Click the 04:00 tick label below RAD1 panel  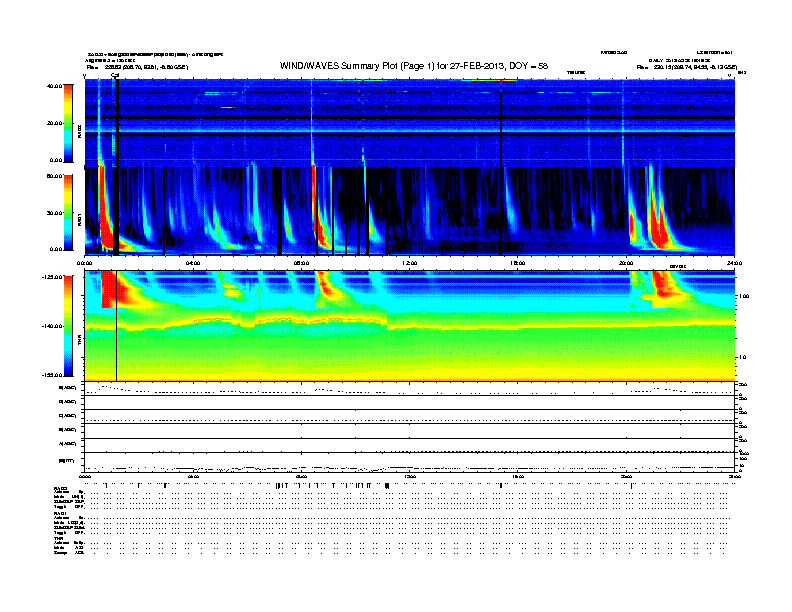tap(192, 263)
